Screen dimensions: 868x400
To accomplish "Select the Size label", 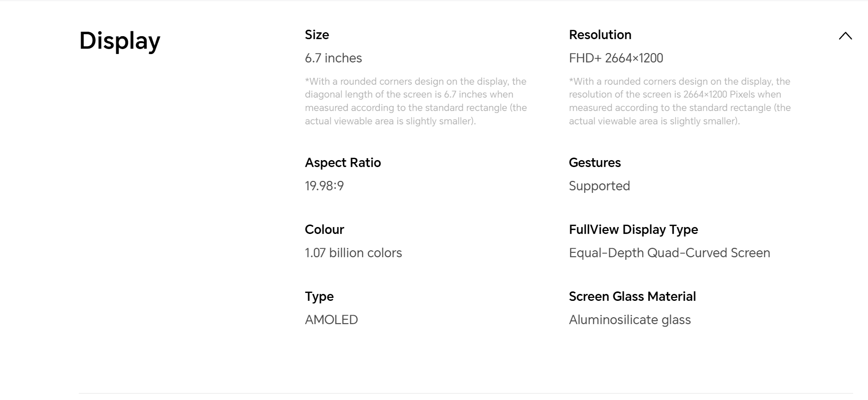I will (x=317, y=35).
